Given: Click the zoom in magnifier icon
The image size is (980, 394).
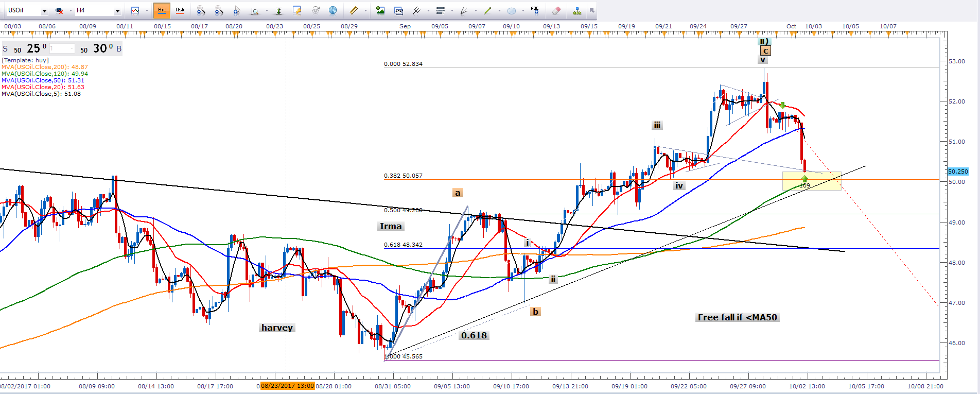Looking at the screenshot, I should [x=201, y=10].
